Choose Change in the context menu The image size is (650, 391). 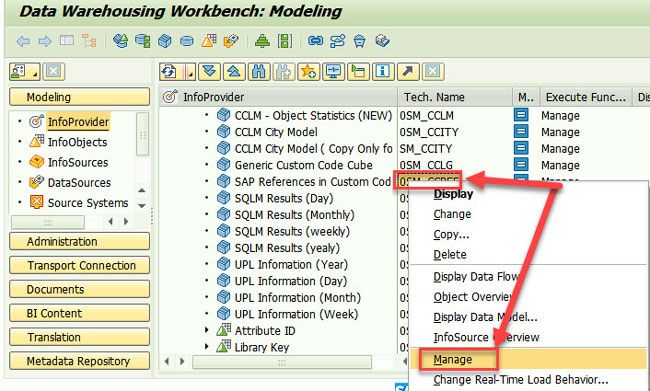[452, 214]
